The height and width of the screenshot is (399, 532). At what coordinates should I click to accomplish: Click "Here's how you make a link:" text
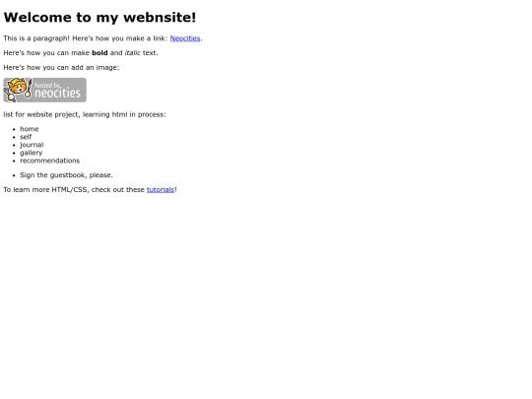click(120, 38)
